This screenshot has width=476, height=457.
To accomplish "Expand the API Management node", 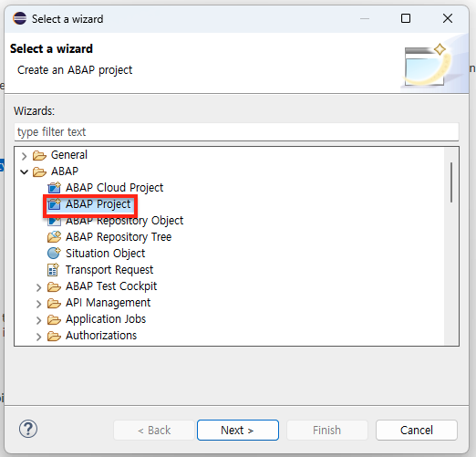I will pyautogui.click(x=38, y=304).
